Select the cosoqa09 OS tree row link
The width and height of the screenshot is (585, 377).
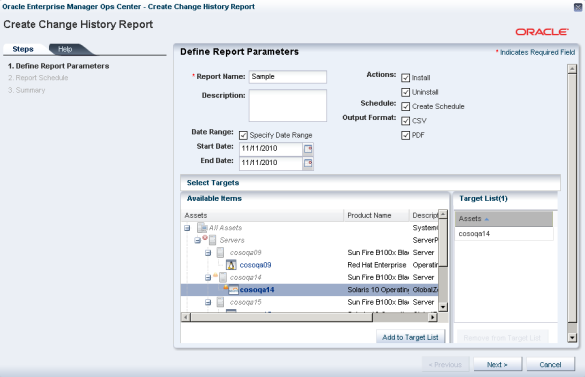[x=255, y=265]
